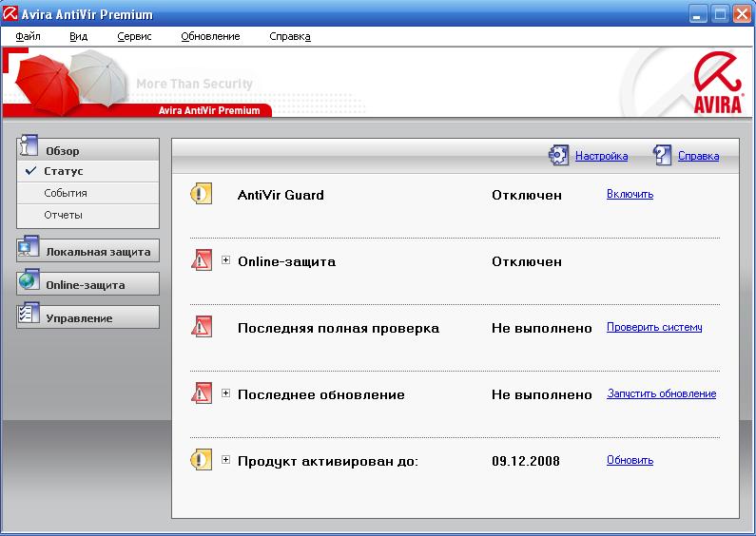Click the Запустить обновление link
The image size is (756, 536).
click(x=662, y=393)
